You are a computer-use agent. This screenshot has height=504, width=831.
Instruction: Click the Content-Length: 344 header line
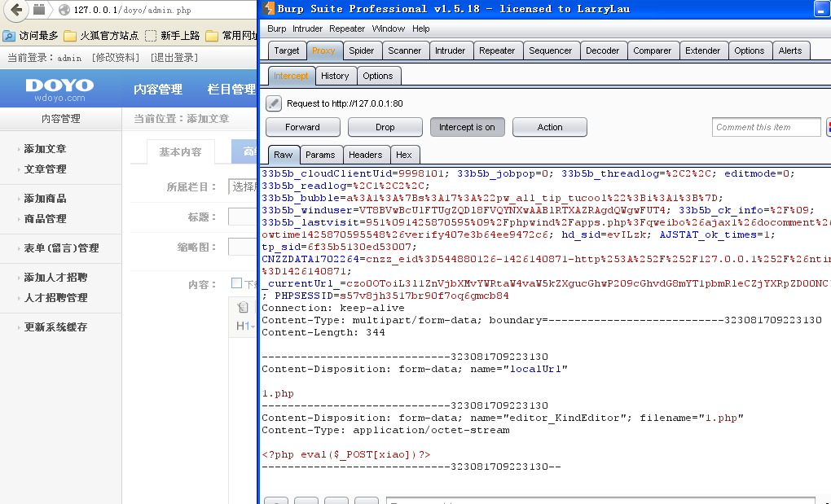(x=323, y=332)
